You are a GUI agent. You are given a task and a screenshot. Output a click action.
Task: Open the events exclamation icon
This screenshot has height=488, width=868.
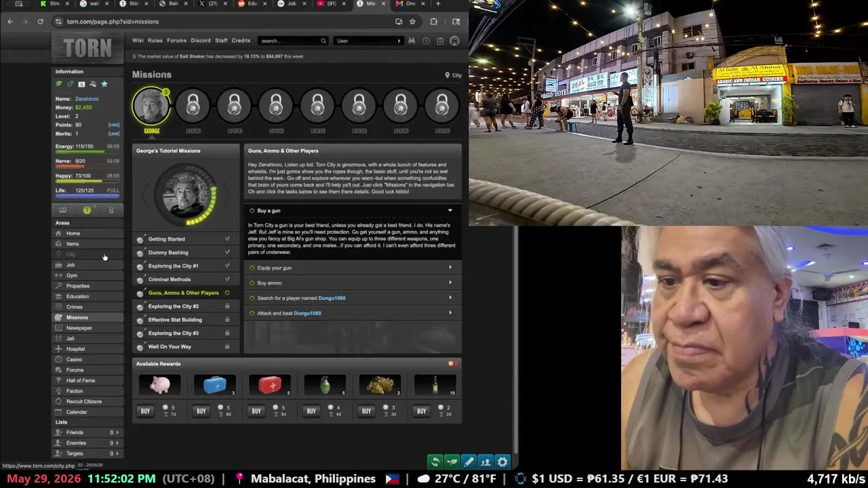tap(87, 210)
